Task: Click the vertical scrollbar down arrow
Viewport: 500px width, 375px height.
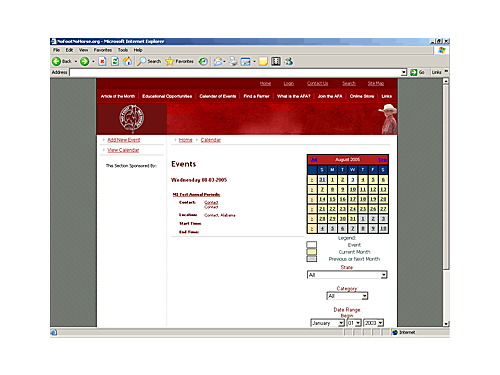Action: click(446, 324)
